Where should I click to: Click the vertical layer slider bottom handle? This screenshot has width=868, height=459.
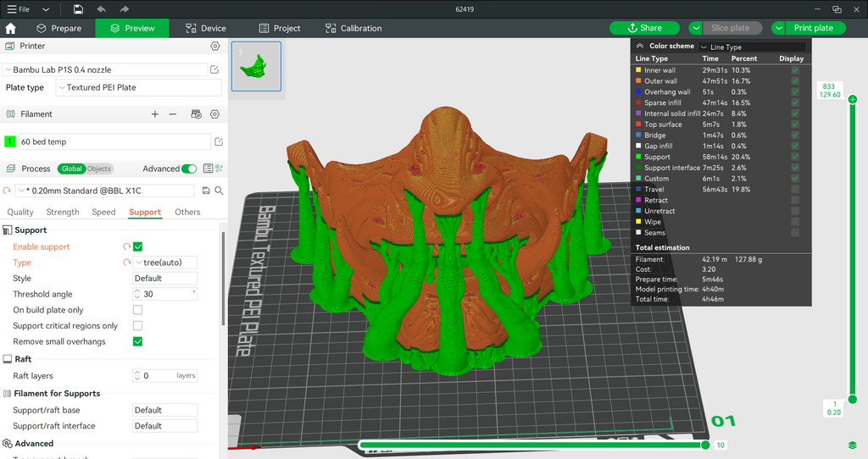tap(853, 399)
